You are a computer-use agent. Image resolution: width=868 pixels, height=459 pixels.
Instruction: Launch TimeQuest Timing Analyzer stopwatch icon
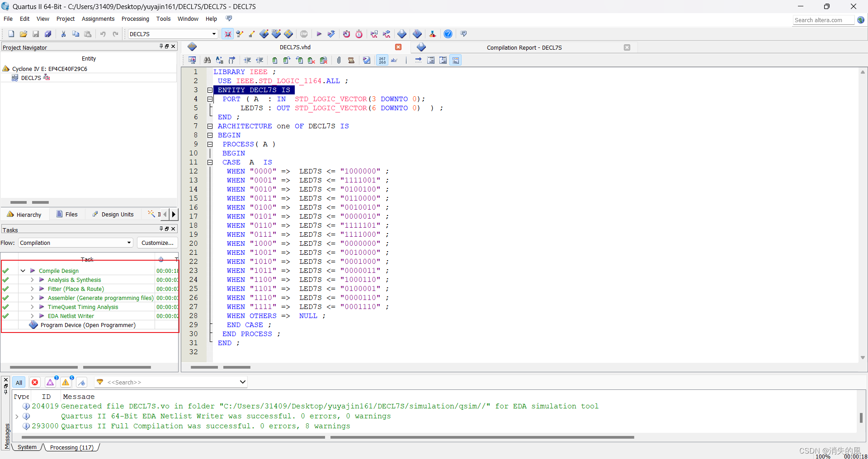click(x=359, y=34)
